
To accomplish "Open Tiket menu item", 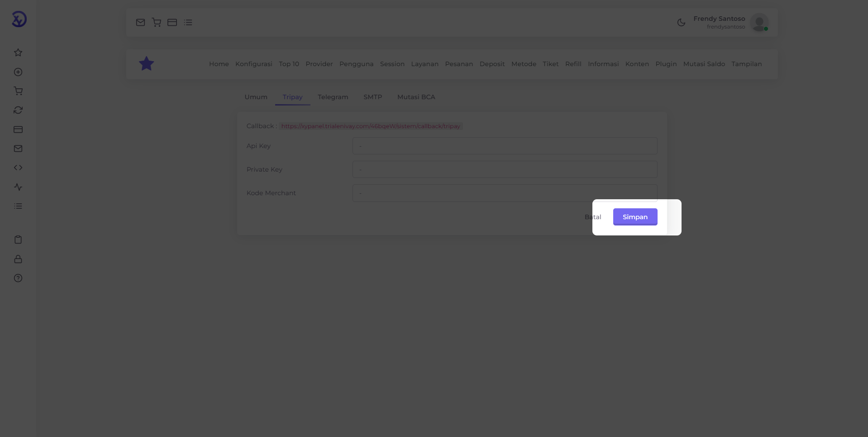I will click(x=551, y=64).
